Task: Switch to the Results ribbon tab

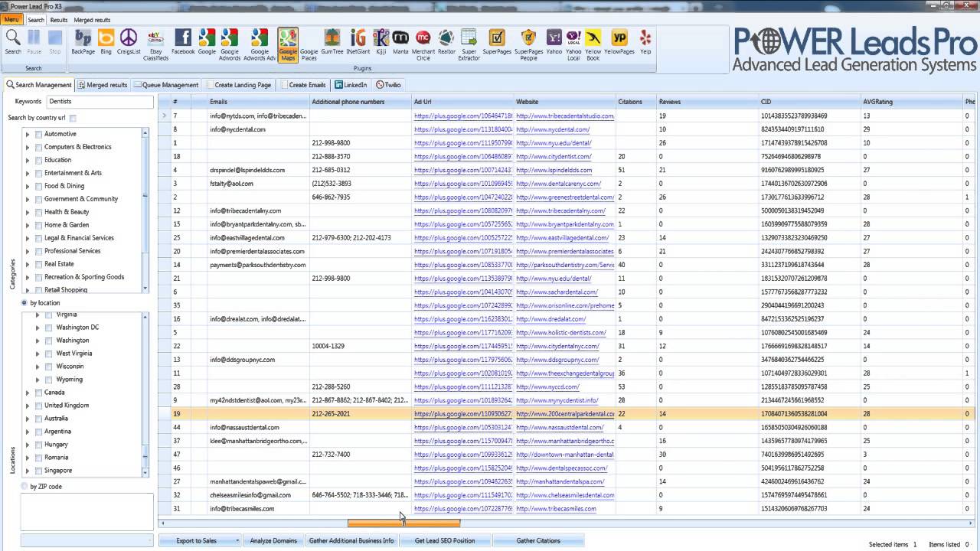Action: 59,20
